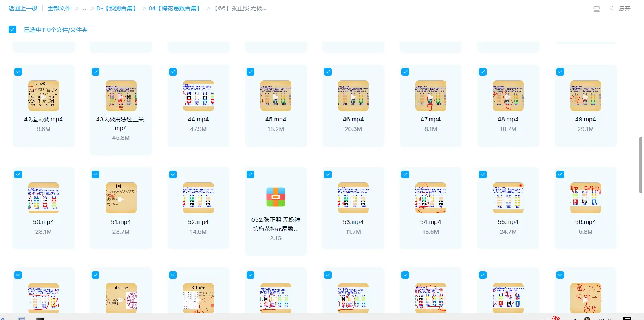Click the 2.1G file size label

pyautogui.click(x=276, y=238)
